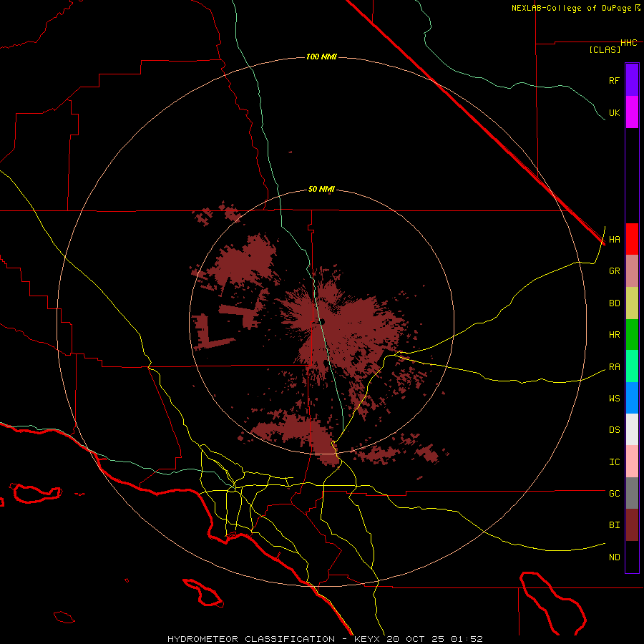Click the BD yellow legend swatch
The image size is (644, 644).
pyautogui.click(x=632, y=303)
